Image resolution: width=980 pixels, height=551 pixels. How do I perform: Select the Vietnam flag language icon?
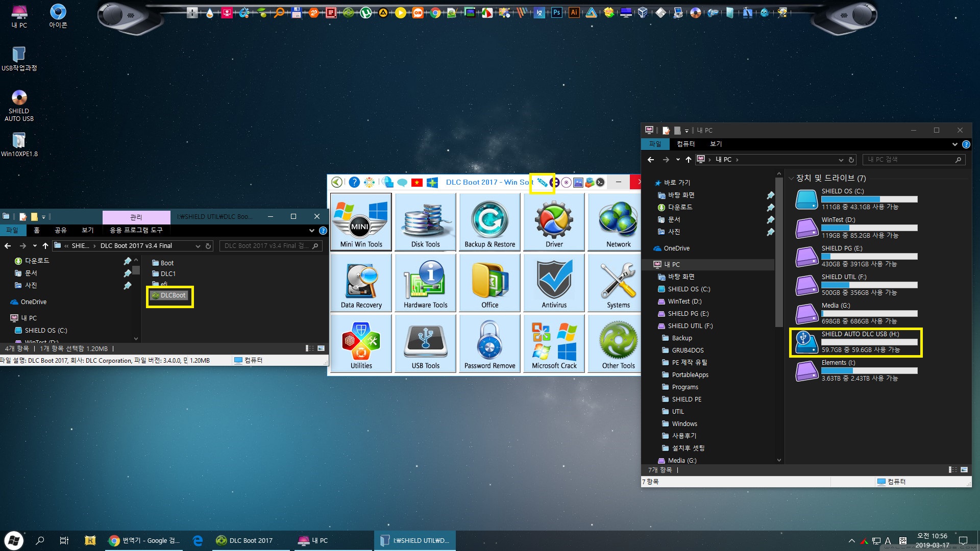coord(417,183)
